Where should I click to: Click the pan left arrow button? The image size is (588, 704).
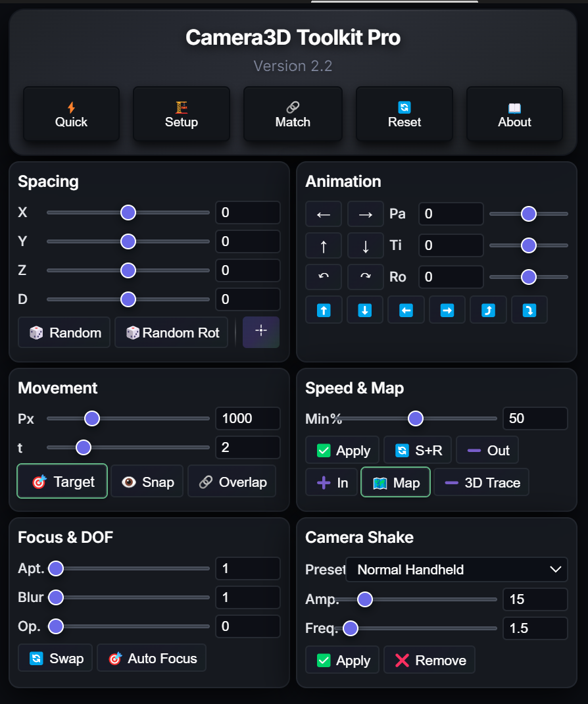[x=324, y=214]
